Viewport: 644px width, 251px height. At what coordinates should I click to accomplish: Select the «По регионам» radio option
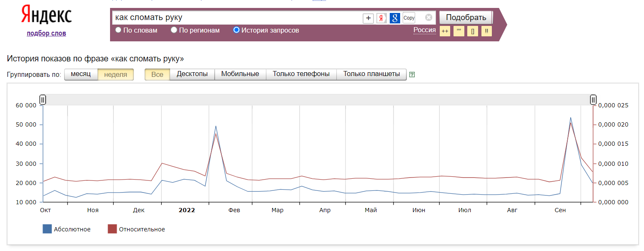tap(174, 30)
